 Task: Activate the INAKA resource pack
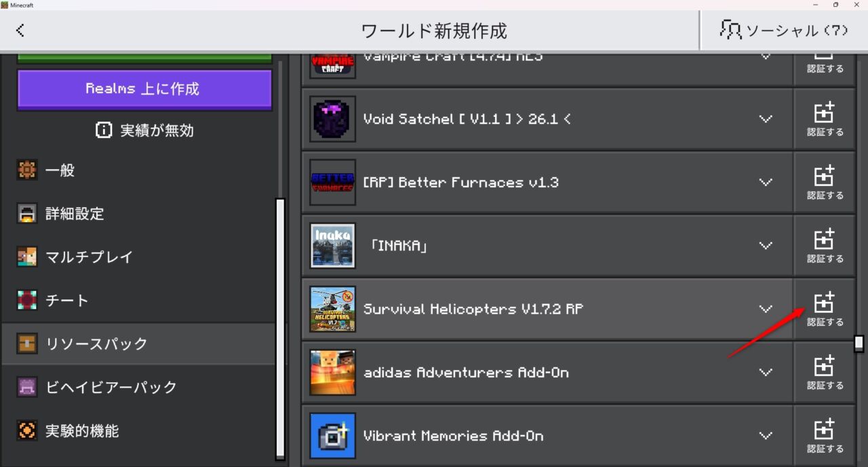pos(825,246)
